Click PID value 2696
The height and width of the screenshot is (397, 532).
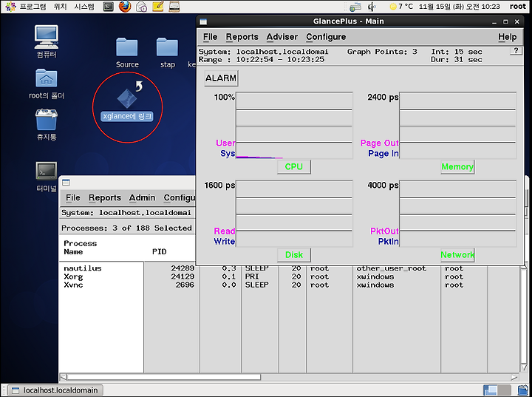185,285
